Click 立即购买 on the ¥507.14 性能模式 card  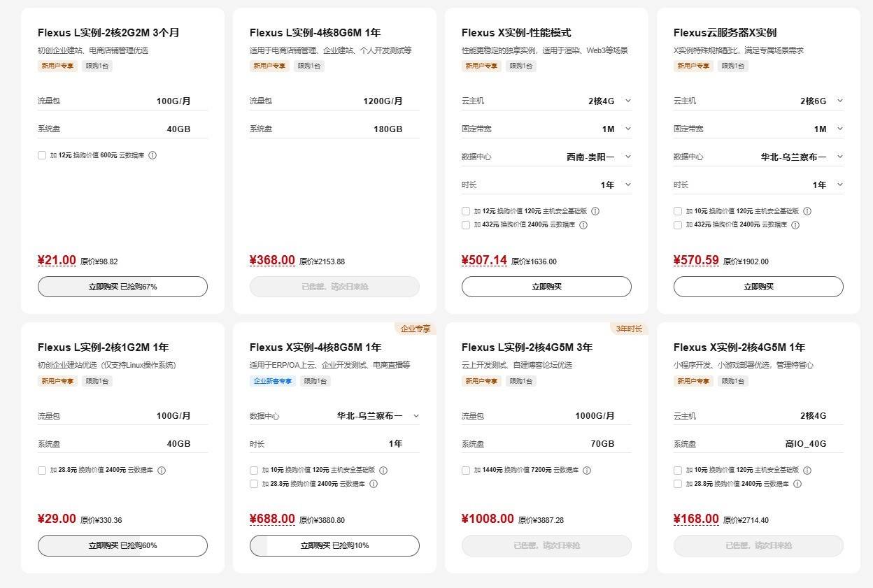pyautogui.click(x=546, y=287)
